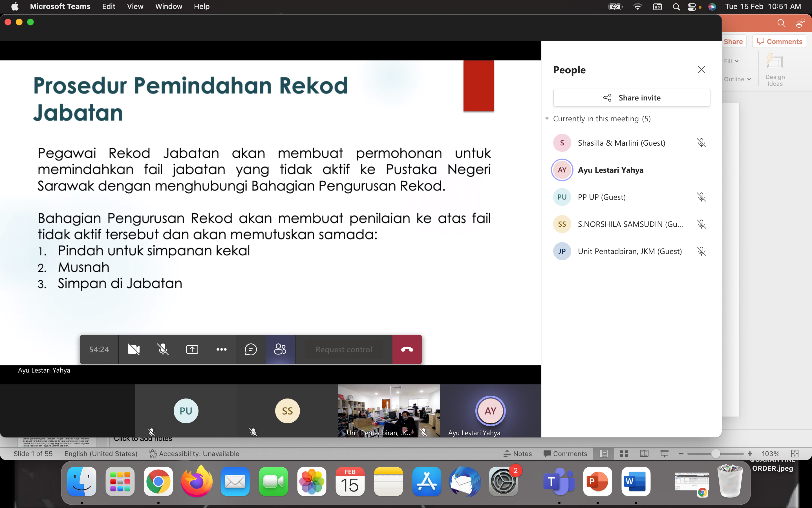This screenshot has height=508, width=812.
Task: Click the PowerPoint zoom slider handle
Action: 715,454
